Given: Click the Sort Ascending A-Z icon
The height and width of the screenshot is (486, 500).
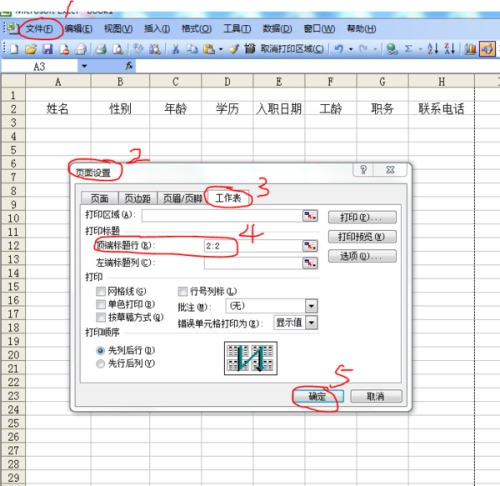Looking at the screenshot, I should click(x=433, y=49).
